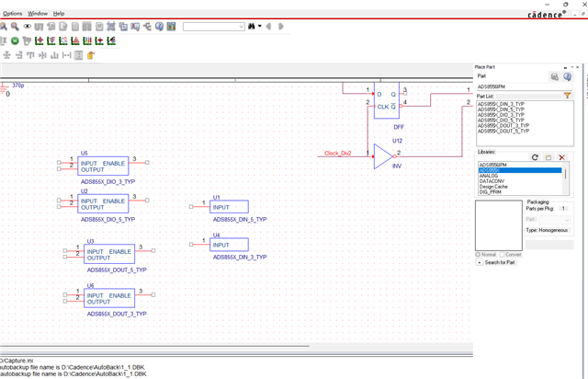Click the Part name input field

tap(525, 86)
